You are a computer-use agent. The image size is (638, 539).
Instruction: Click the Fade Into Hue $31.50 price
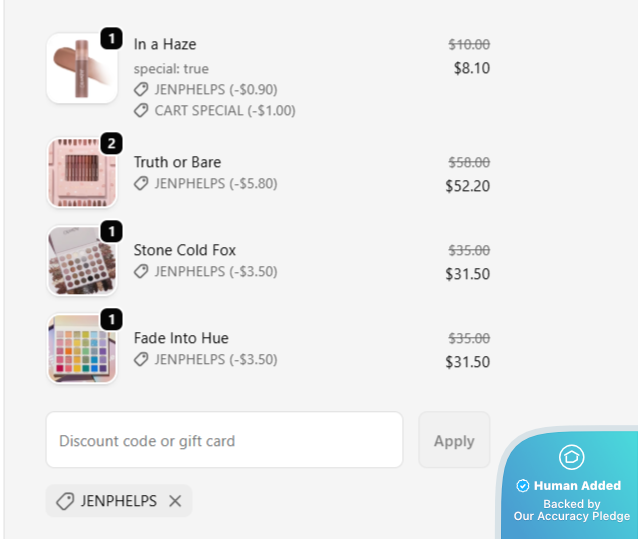tap(468, 361)
